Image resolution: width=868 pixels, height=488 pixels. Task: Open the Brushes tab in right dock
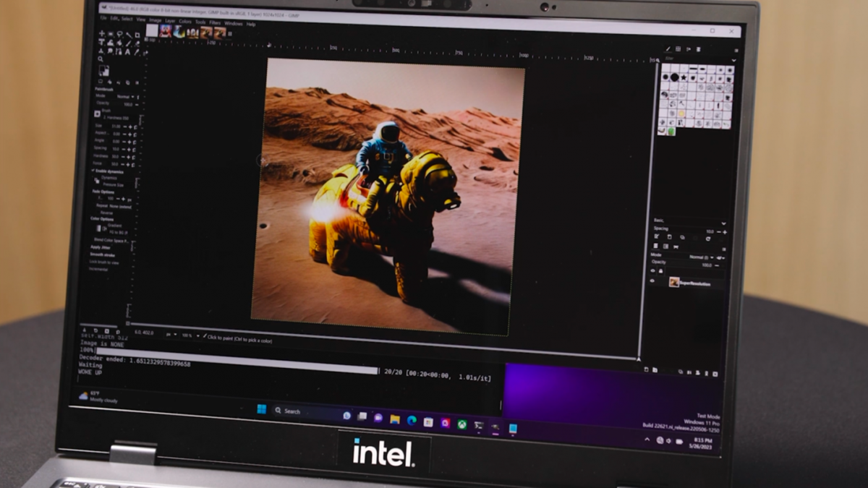click(x=668, y=49)
